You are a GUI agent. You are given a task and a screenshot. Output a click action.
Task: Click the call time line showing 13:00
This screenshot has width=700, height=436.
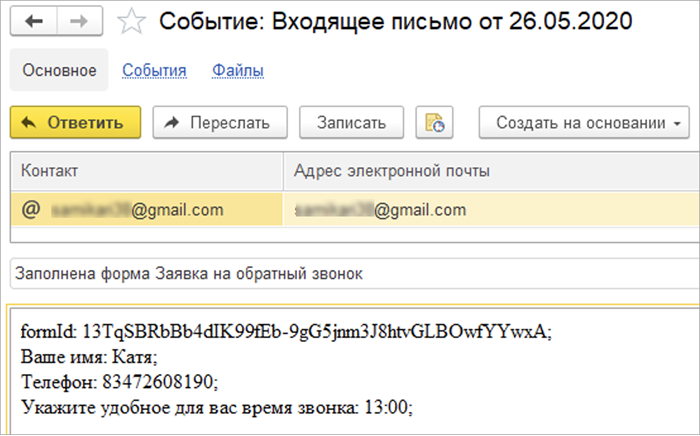pos(216,407)
